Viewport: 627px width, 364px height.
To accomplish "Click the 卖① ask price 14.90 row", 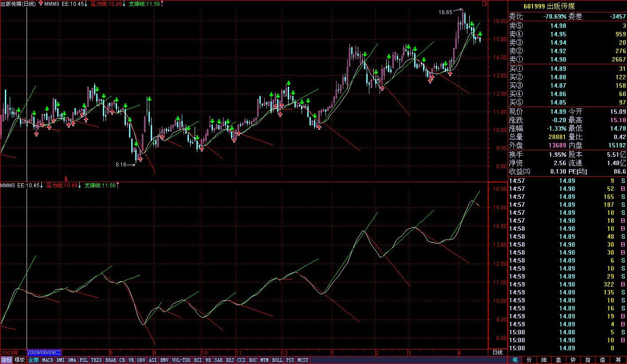I will coord(568,59).
